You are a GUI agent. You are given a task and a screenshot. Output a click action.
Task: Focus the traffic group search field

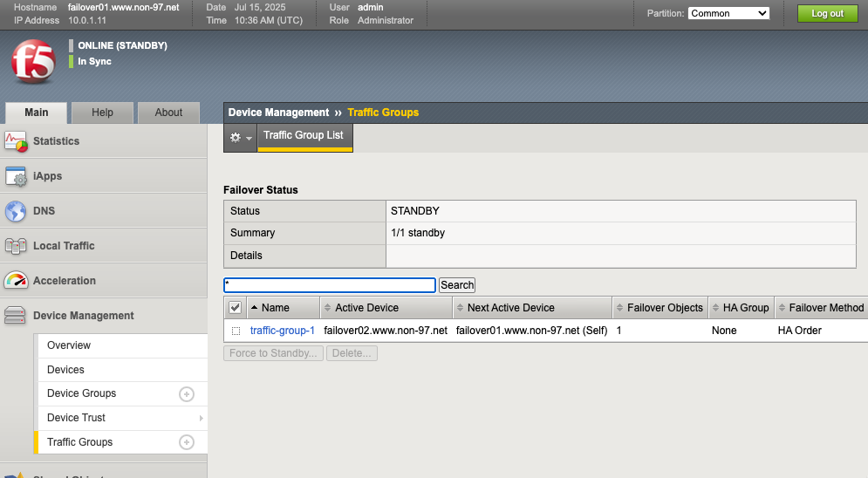330,285
